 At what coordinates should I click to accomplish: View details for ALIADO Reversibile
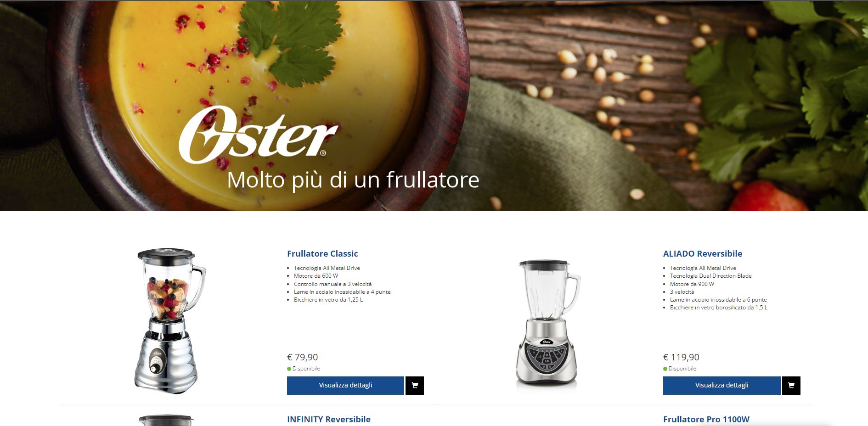coord(721,386)
